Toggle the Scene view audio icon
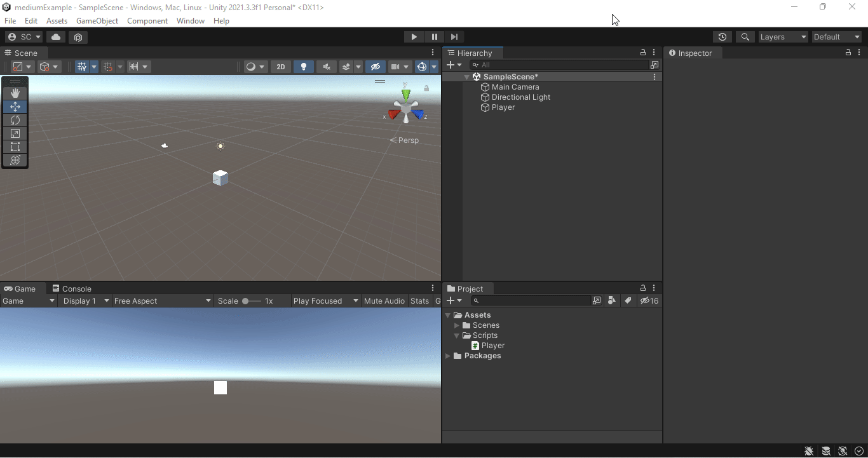 click(326, 66)
